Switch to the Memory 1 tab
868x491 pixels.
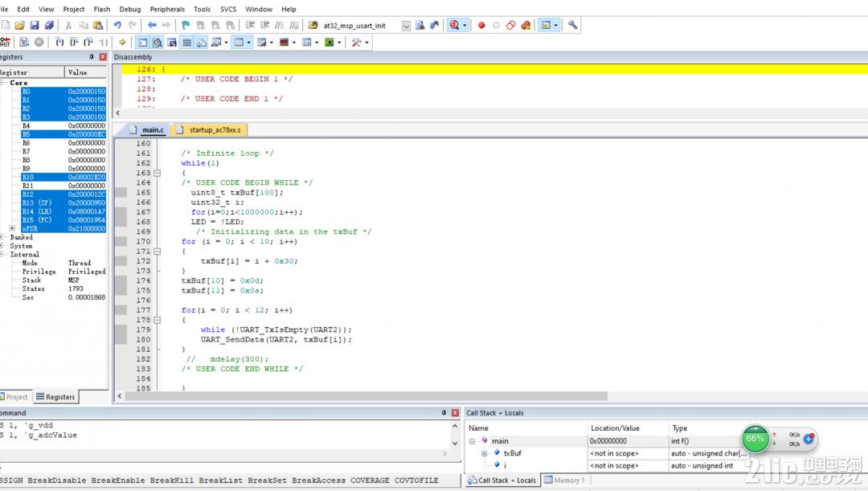pyautogui.click(x=565, y=480)
